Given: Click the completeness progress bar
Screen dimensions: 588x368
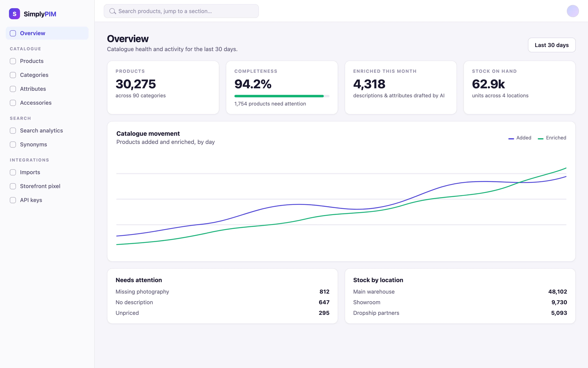Looking at the screenshot, I should pos(282,96).
